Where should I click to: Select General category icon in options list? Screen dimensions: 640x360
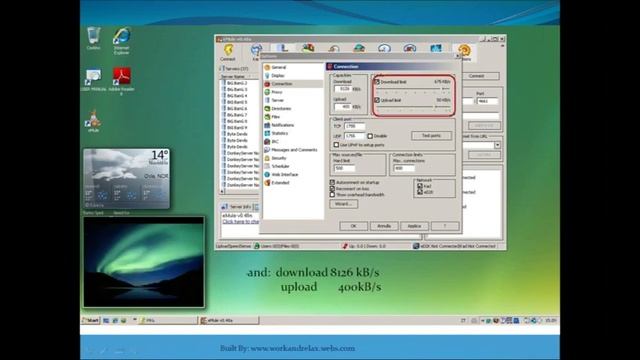tap(267, 67)
